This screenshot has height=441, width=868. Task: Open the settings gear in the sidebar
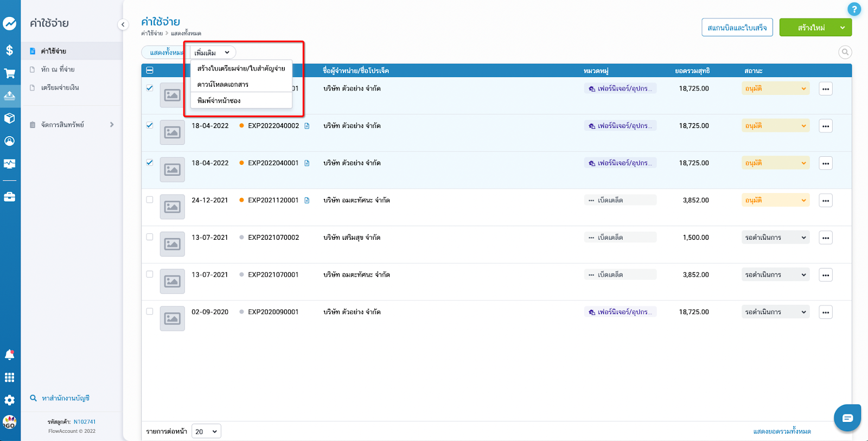[10, 400]
